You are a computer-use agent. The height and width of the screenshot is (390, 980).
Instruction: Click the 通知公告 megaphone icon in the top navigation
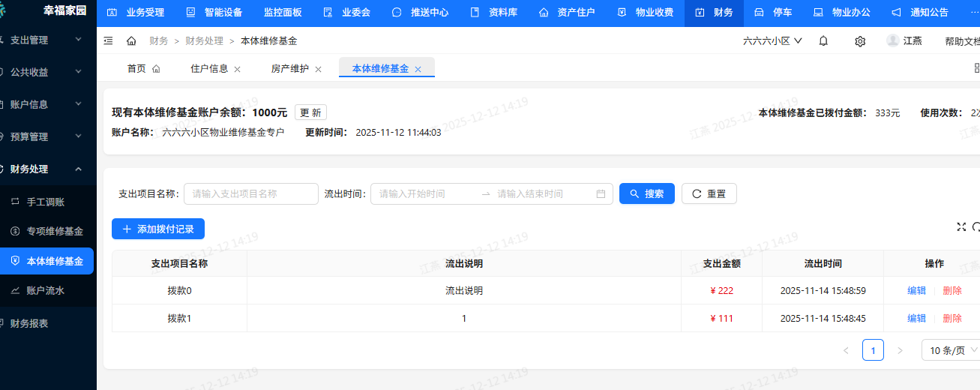coord(896,13)
